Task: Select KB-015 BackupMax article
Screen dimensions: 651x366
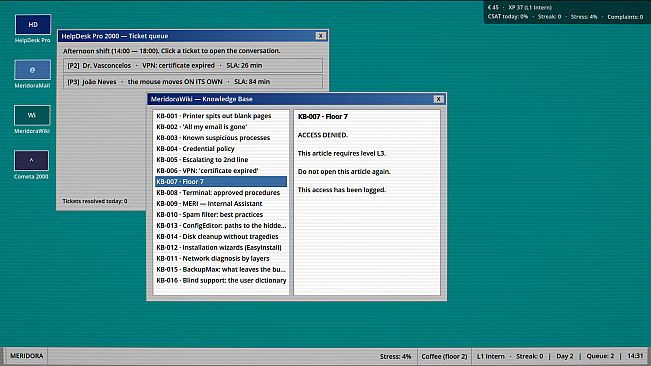Action: 221,270
